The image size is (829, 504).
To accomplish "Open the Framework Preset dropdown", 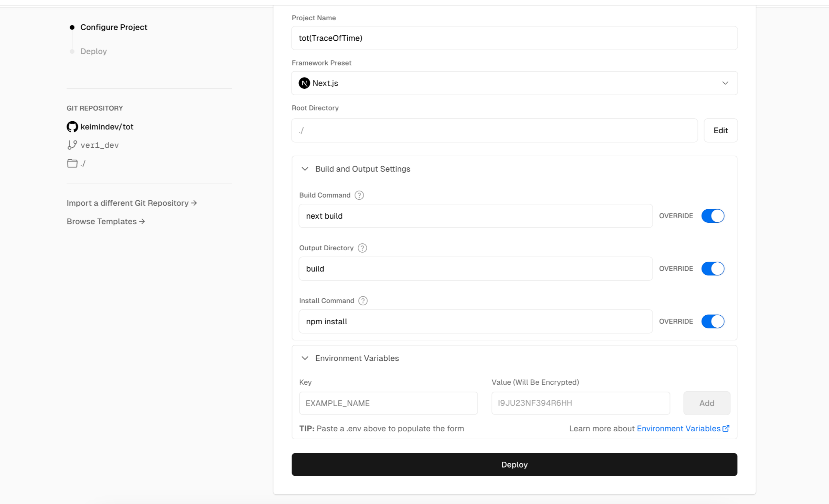I will tap(514, 83).
